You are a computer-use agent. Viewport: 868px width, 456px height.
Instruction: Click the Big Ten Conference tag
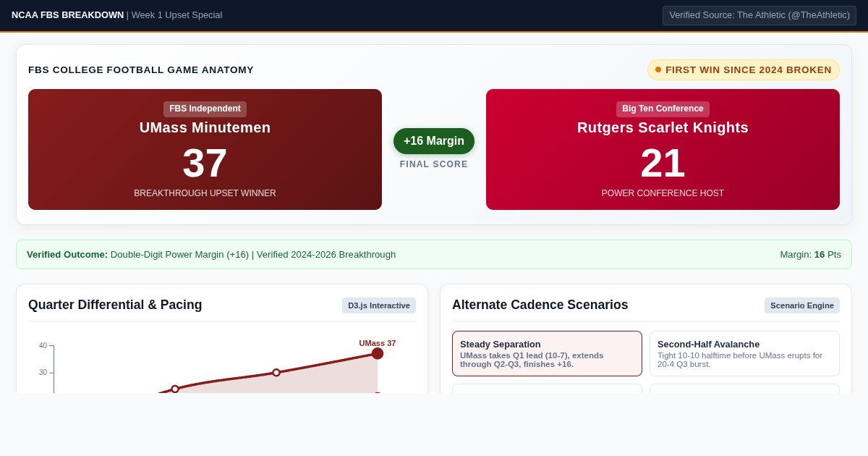click(663, 109)
